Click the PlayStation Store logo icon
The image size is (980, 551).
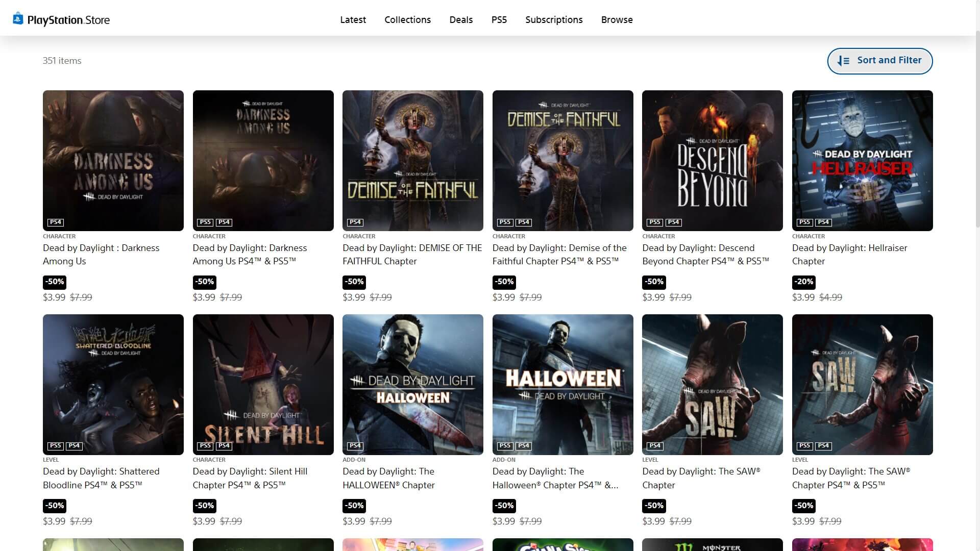[18, 19]
